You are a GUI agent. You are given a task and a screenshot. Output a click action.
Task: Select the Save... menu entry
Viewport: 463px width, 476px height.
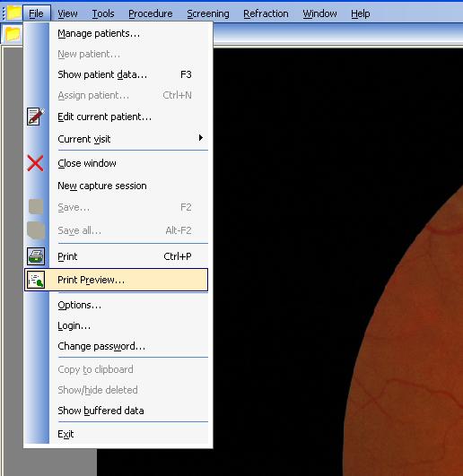[x=116, y=207]
